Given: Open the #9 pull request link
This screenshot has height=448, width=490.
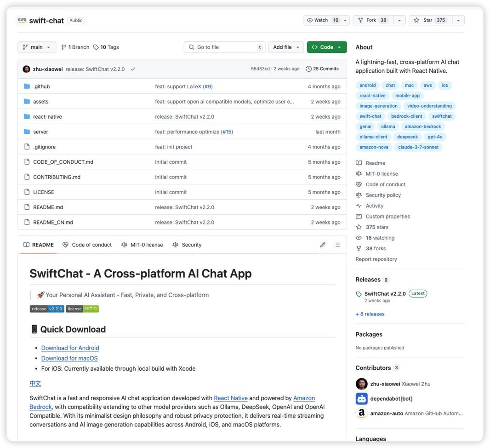Looking at the screenshot, I should [208, 86].
